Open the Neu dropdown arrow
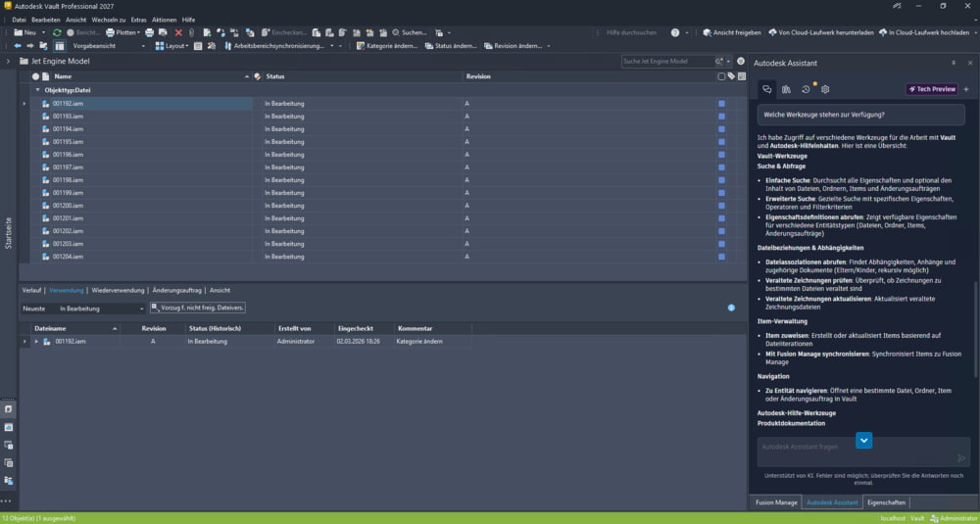This screenshot has width=980, height=524. point(43,32)
